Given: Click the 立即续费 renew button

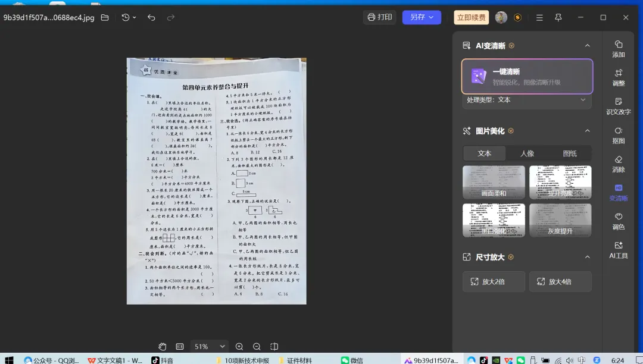Looking at the screenshot, I should [471, 17].
